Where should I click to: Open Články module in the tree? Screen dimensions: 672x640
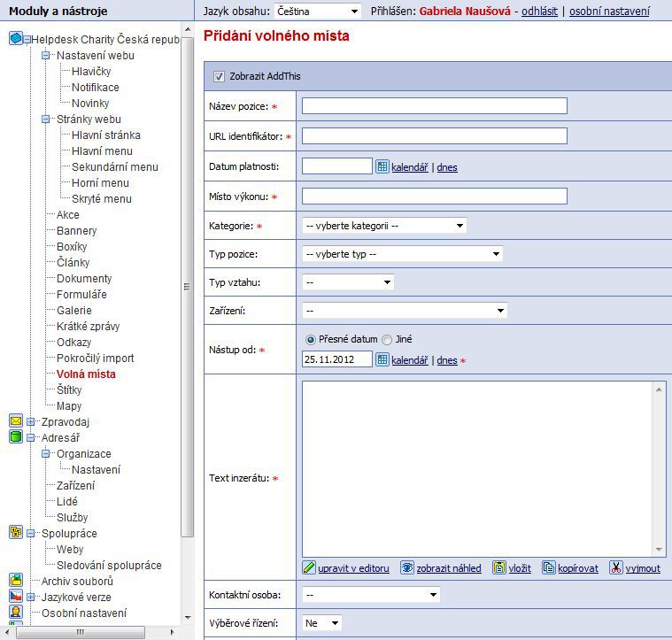[73, 262]
